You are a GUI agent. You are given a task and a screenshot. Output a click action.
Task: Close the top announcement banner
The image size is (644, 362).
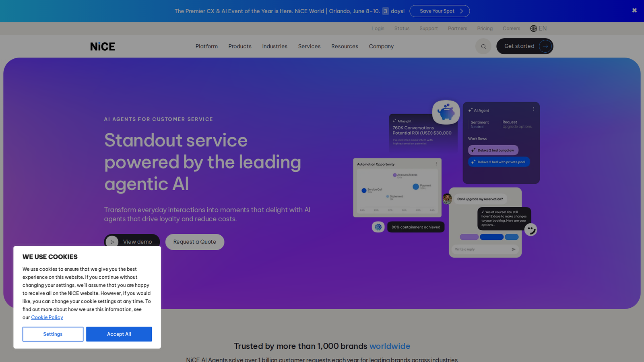click(634, 10)
